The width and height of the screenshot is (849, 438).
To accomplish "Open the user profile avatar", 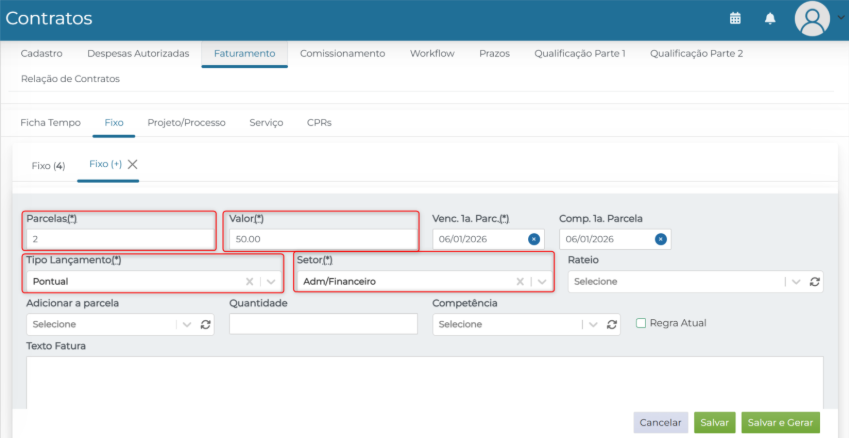I will [812, 18].
